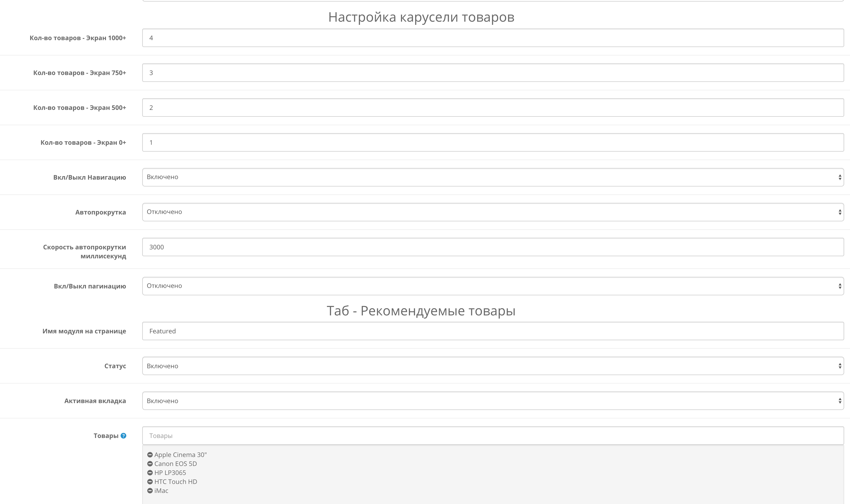Viewport: 850px width, 504px height.
Task: Remove Canon EOS 5D via minus icon
Action: (150, 464)
